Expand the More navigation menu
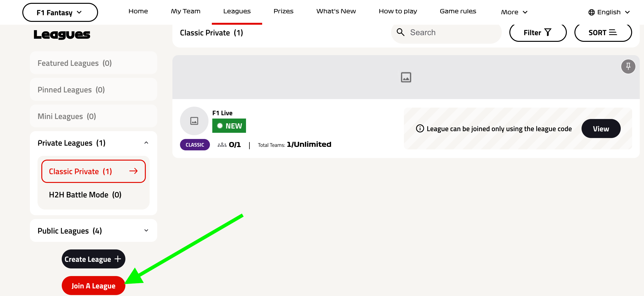The image size is (644, 296). coord(514,12)
